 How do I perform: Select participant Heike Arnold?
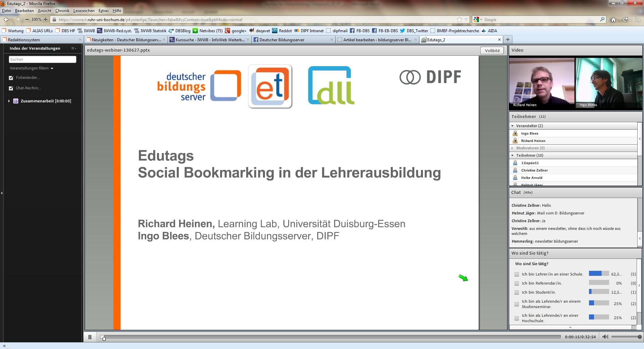pyautogui.click(x=573, y=178)
